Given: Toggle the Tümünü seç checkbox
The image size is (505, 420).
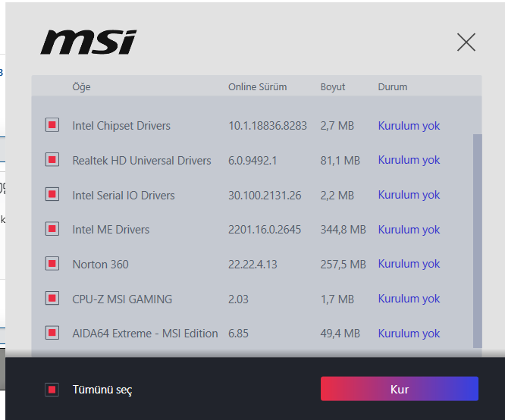Looking at the screenshot, I should click(x=52, y=390).
